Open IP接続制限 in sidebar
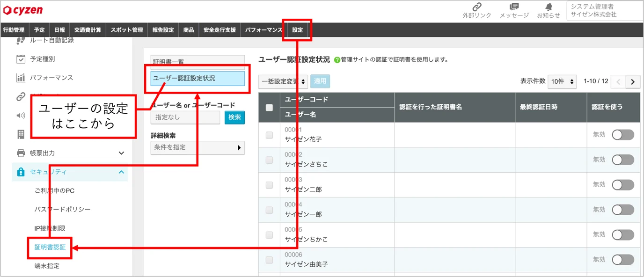 click(50, 228)
